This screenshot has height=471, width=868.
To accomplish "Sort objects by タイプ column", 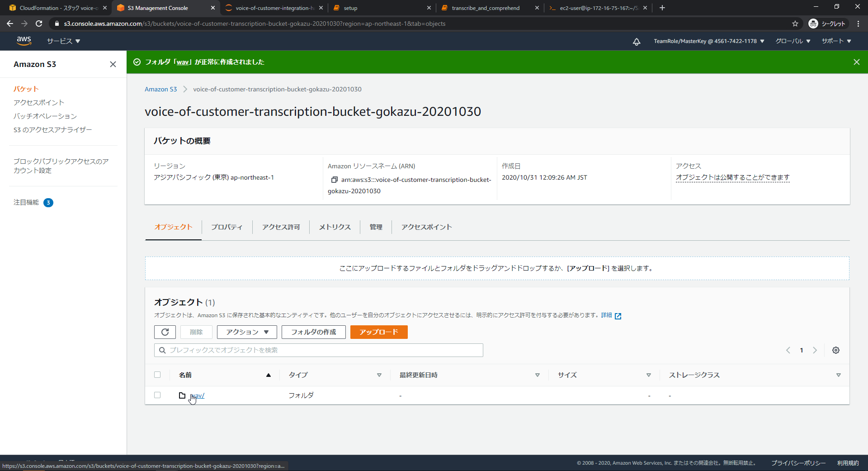I will pos(335,375).
